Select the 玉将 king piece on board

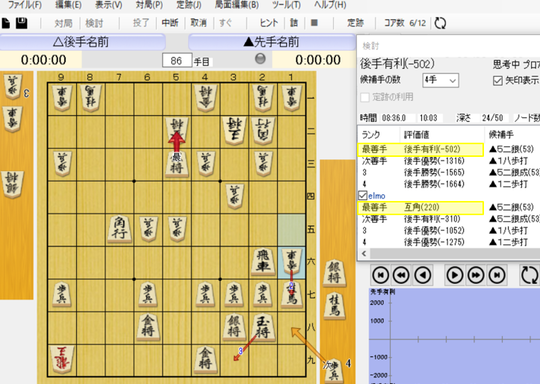coord(263,328)
